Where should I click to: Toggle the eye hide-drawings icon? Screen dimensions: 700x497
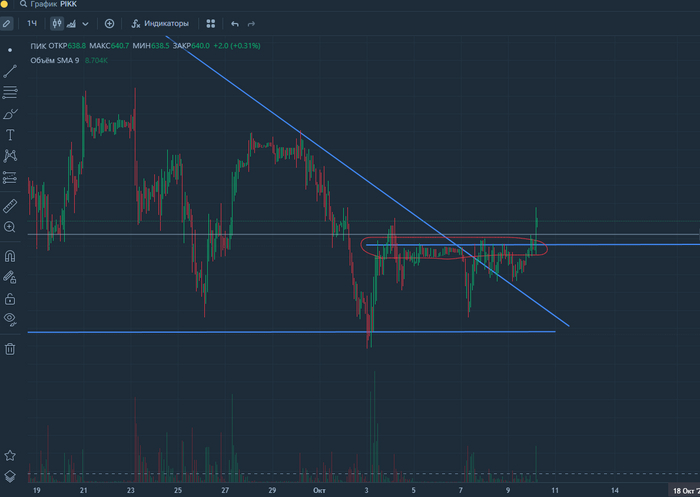[10, 319]
